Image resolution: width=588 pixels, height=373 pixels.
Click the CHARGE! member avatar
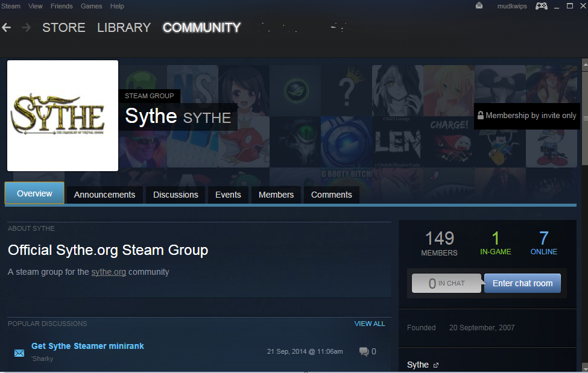tap(449, 142)
